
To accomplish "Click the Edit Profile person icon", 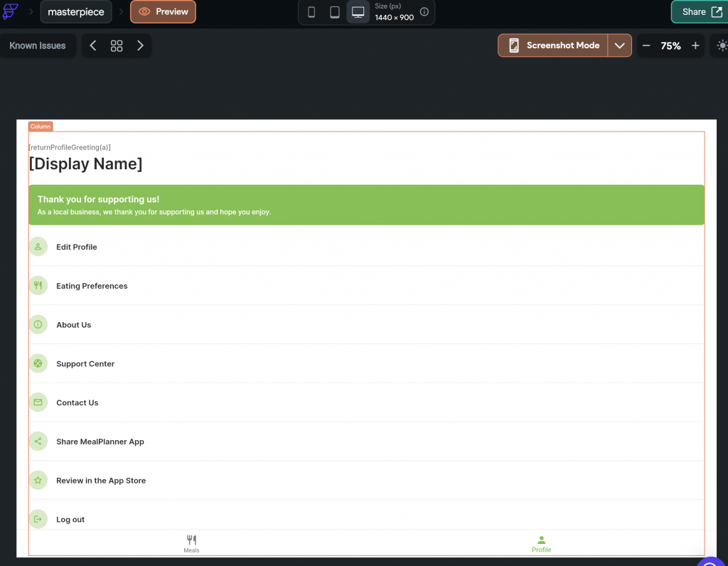I will [x=38, y=247].
